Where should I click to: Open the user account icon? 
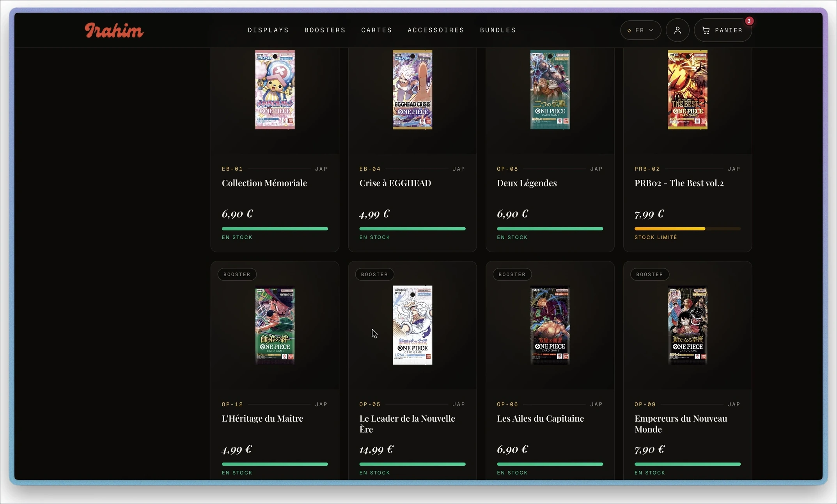click(677, 30)
